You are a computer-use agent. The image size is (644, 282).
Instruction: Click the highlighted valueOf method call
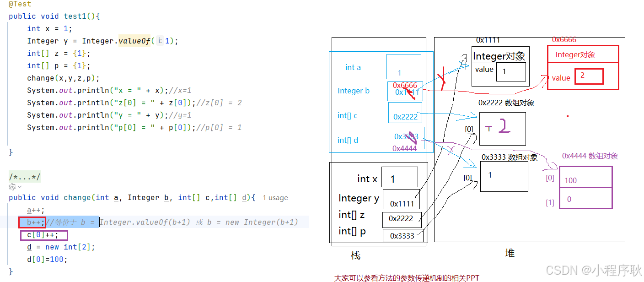coord(134,41)
